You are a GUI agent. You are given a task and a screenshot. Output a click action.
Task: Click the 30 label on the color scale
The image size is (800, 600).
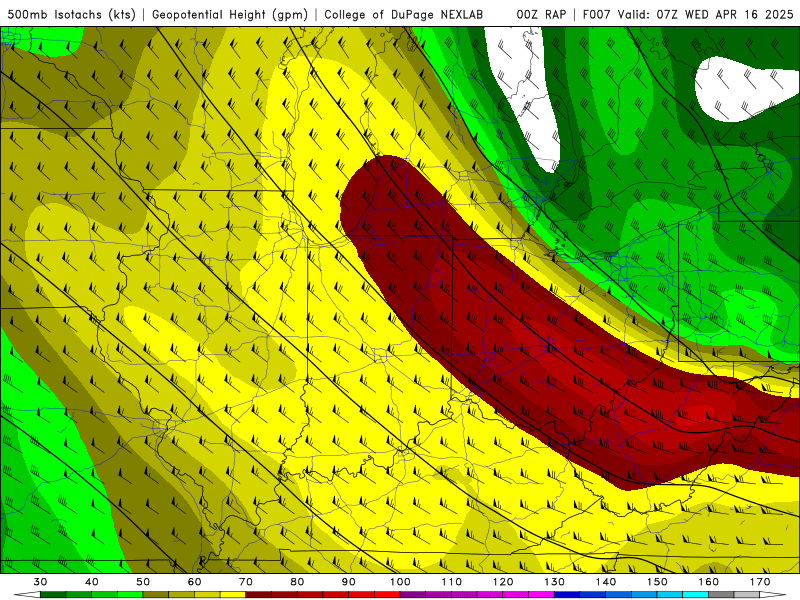coord(40,582)
